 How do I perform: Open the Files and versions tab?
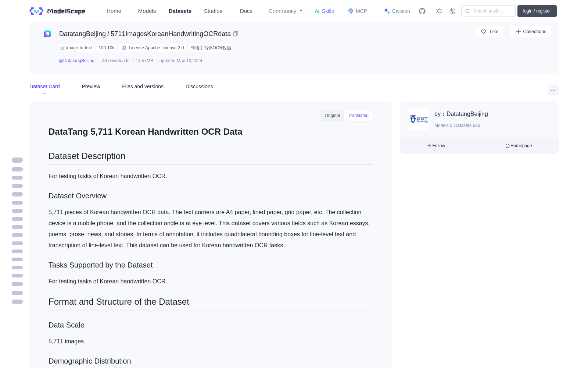click(143, 86)
